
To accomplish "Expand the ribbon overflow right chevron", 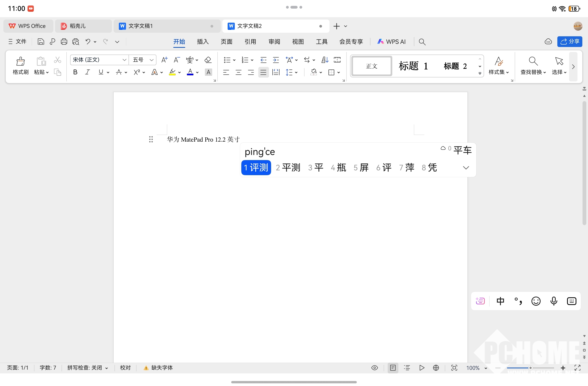I will click(574, 67).
